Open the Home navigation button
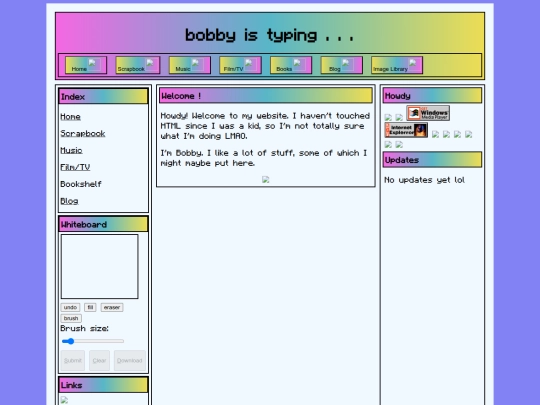Image resolution: width=540 pixels, height=405 pixels. pos(86,65)
